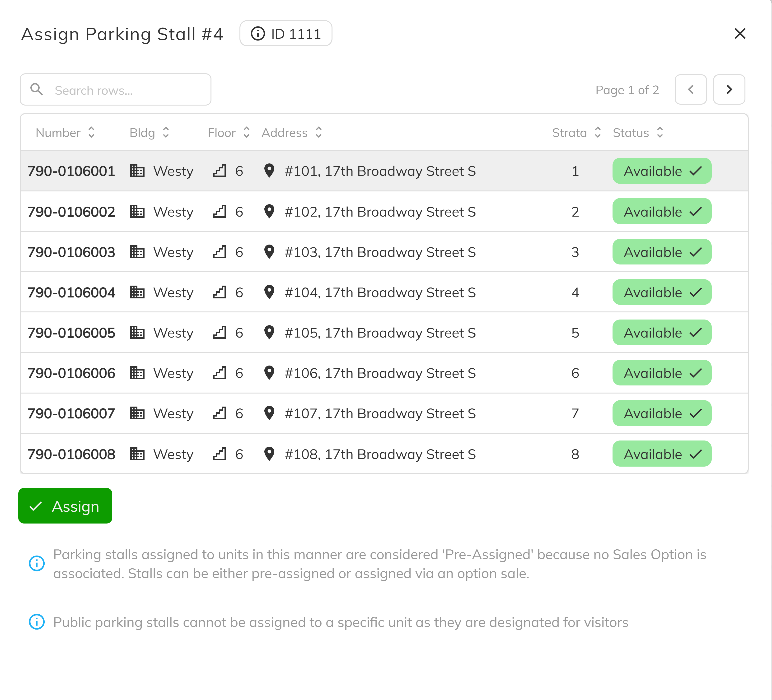Image resolution: width=772 pixels, height=700 pixels.
Task: Click the search magnifier icon
Action: pos(37,90)
